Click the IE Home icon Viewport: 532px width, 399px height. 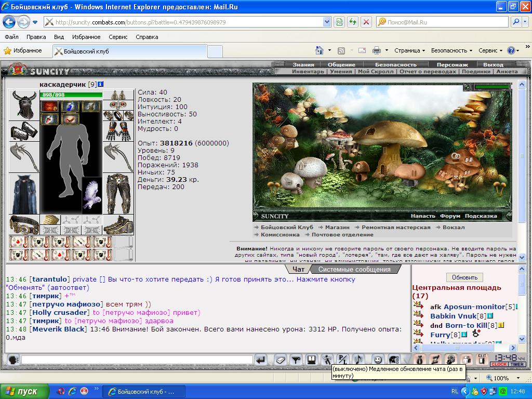point(320,50)
